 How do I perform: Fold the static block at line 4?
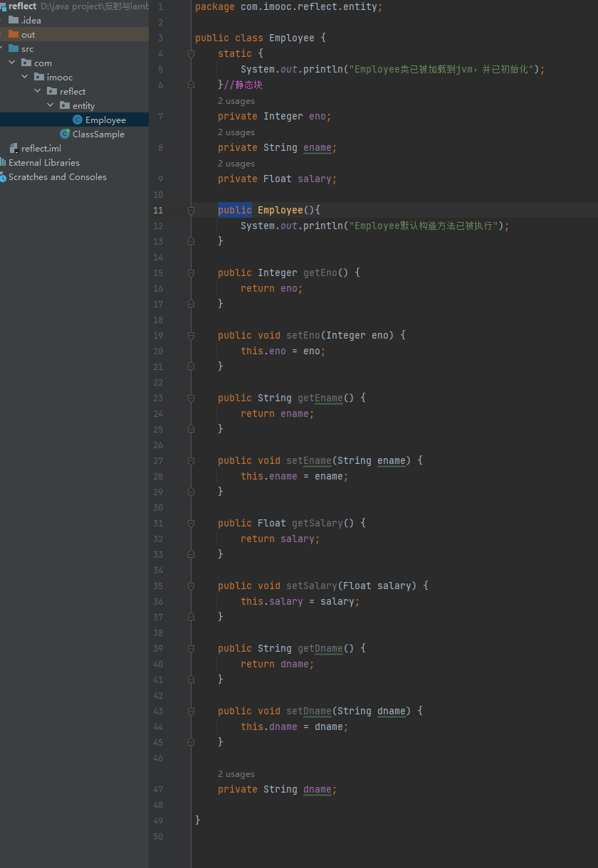point(191,54)
